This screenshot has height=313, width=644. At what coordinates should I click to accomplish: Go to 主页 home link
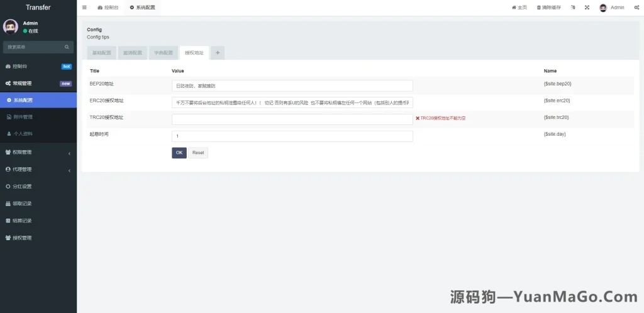519,8
